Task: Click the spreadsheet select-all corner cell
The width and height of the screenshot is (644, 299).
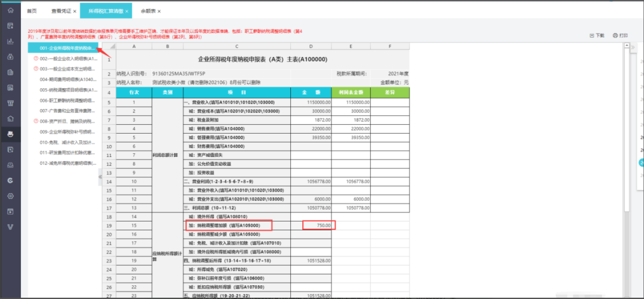Action: (x=109, y=45)
